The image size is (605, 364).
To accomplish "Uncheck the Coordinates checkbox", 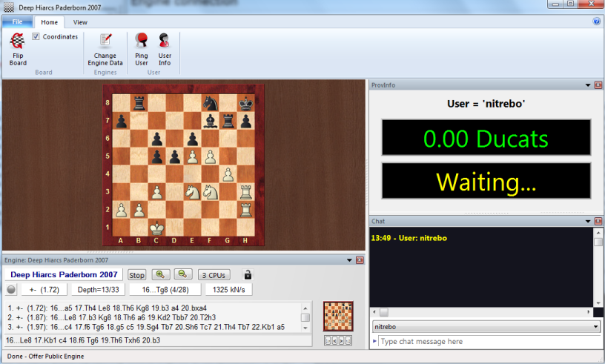I will (x=36, y=36).
